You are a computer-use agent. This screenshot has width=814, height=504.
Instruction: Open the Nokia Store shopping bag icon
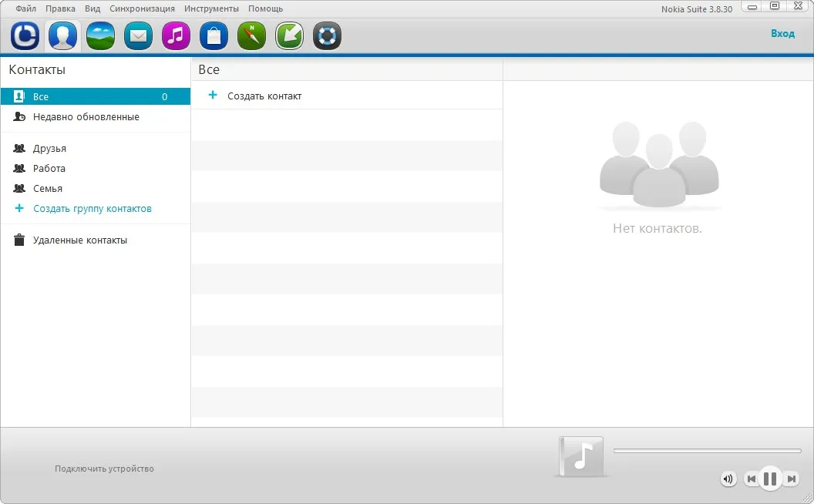click(214, 35)
